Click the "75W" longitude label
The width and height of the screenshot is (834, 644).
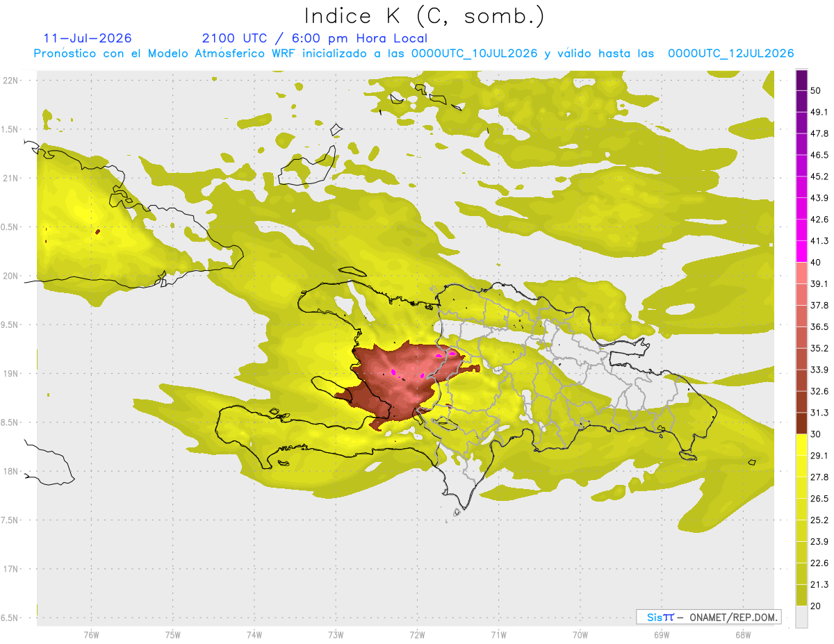coord(173,634)
